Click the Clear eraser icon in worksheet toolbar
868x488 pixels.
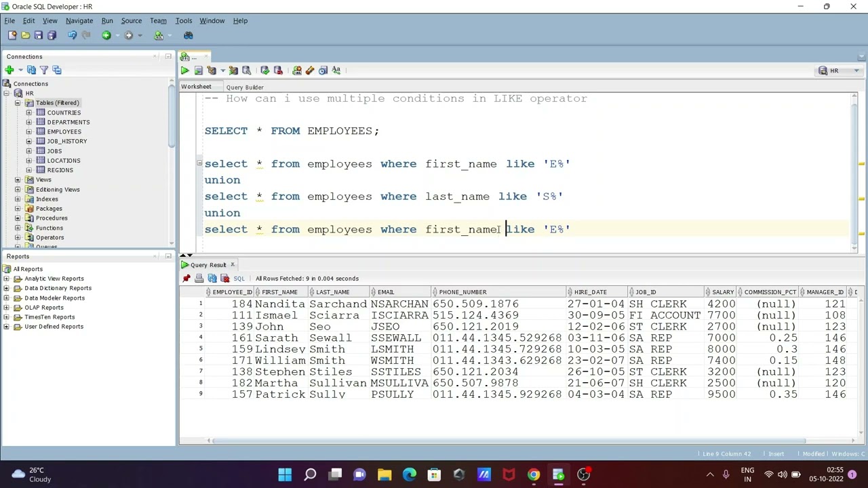[x=310, y=70]
